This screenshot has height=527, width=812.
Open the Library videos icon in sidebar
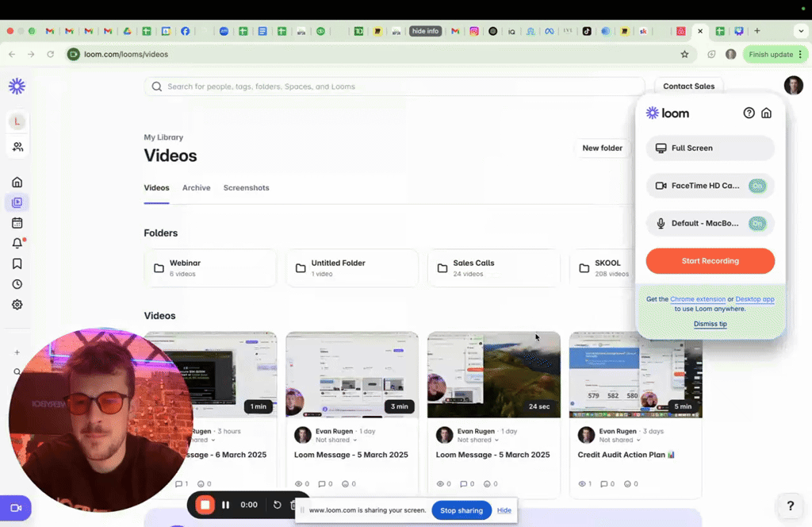coord(17,202)
